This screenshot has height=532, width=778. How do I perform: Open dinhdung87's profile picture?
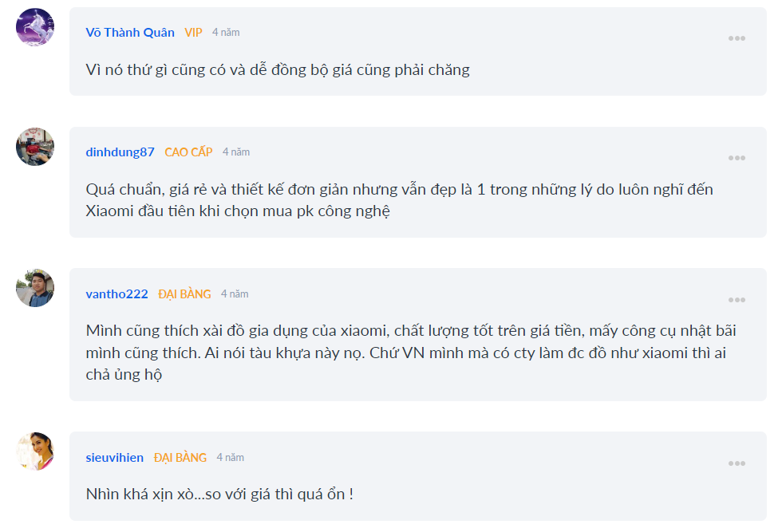point(35,147)
